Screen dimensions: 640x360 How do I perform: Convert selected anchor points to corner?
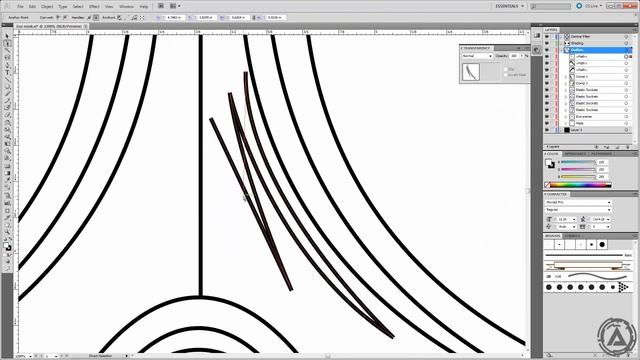58,18
